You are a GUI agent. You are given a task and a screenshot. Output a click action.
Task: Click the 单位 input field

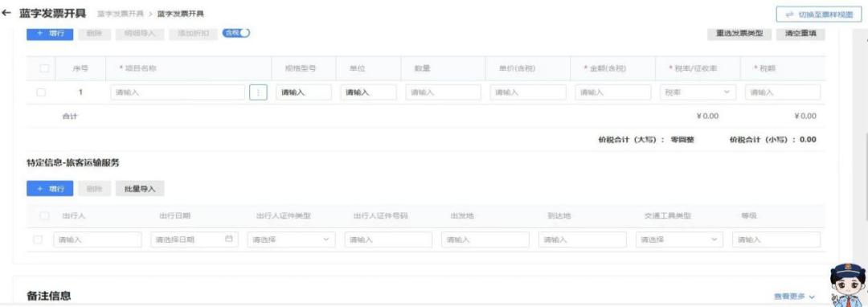tap(369, 92)
